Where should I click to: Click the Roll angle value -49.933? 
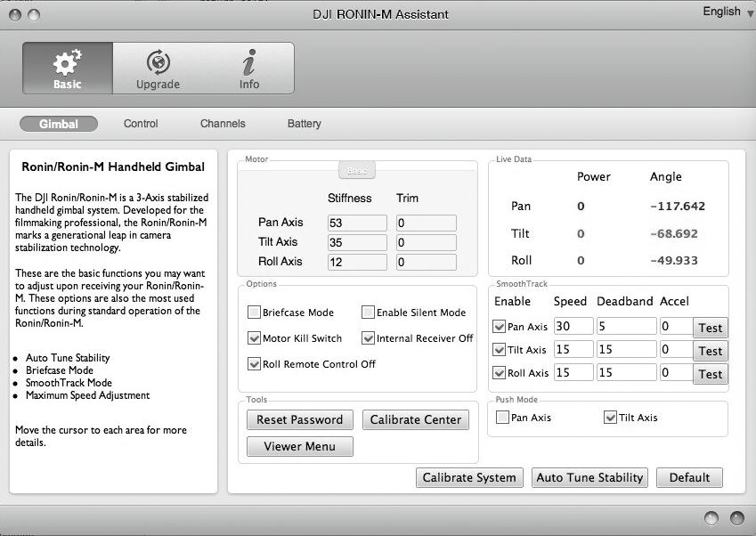click(674, 261)
